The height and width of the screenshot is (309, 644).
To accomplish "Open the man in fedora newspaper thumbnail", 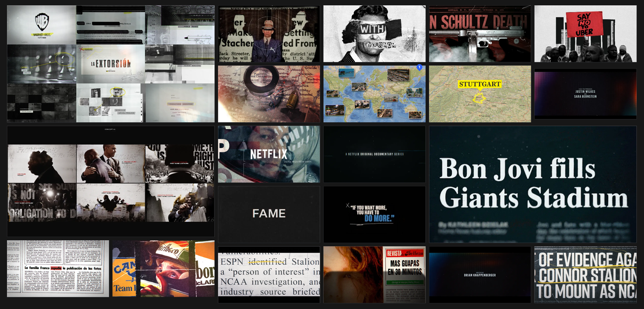I will 269,34.
